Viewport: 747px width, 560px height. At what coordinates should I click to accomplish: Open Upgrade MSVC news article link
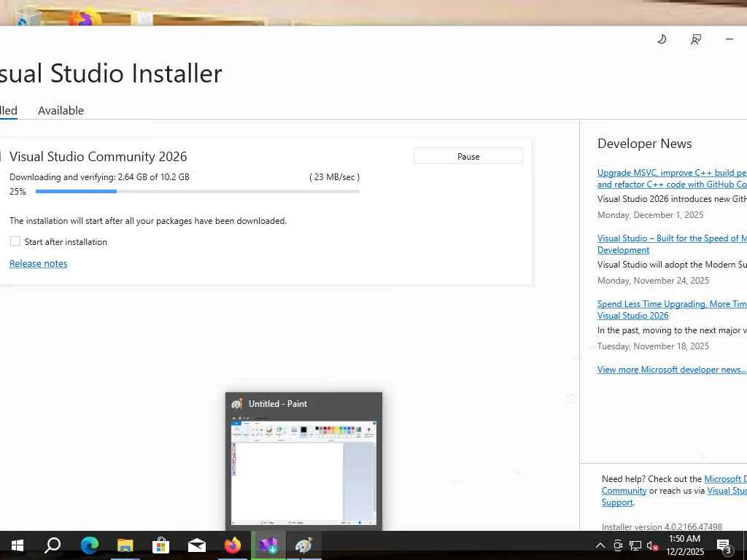[672, 178]
